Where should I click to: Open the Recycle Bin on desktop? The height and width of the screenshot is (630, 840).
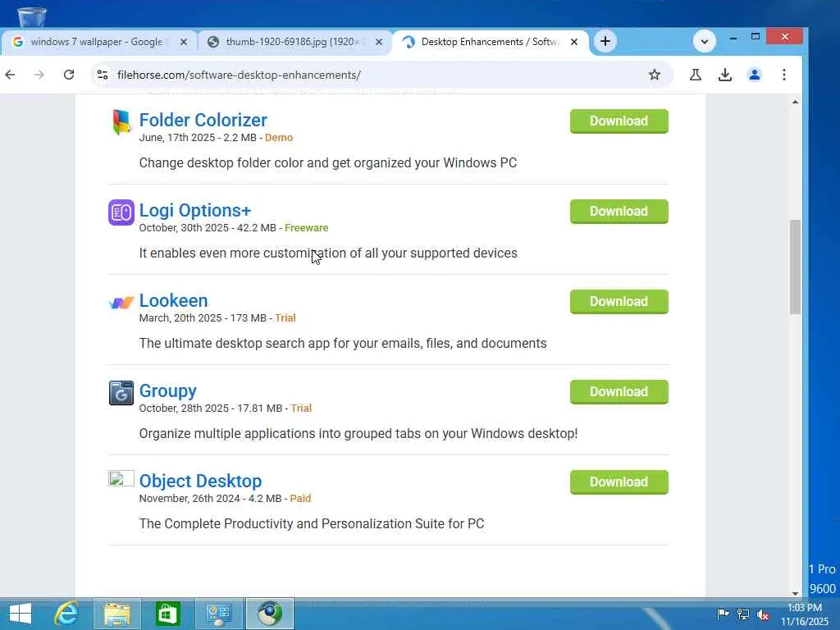click(x=32, y=16)
